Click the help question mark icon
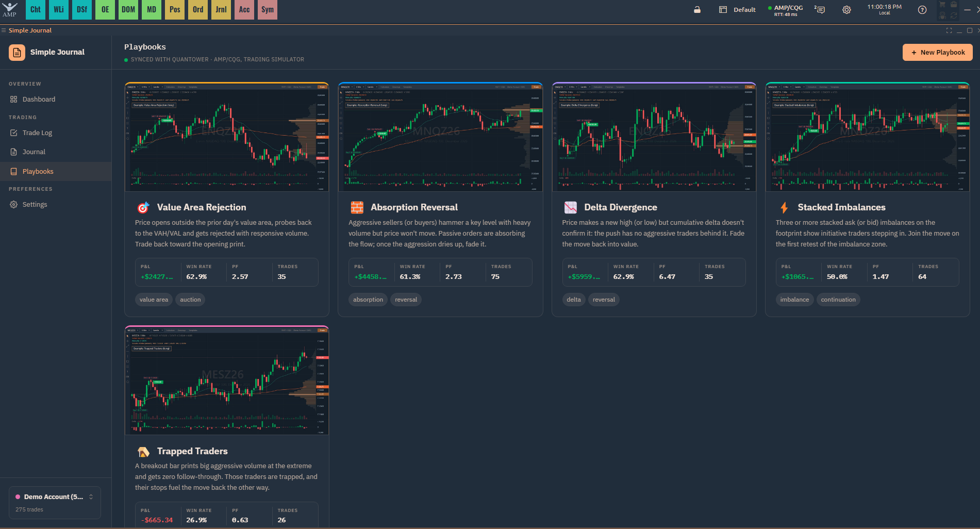The width and height of the screenshot is (980, 529). 922,10
